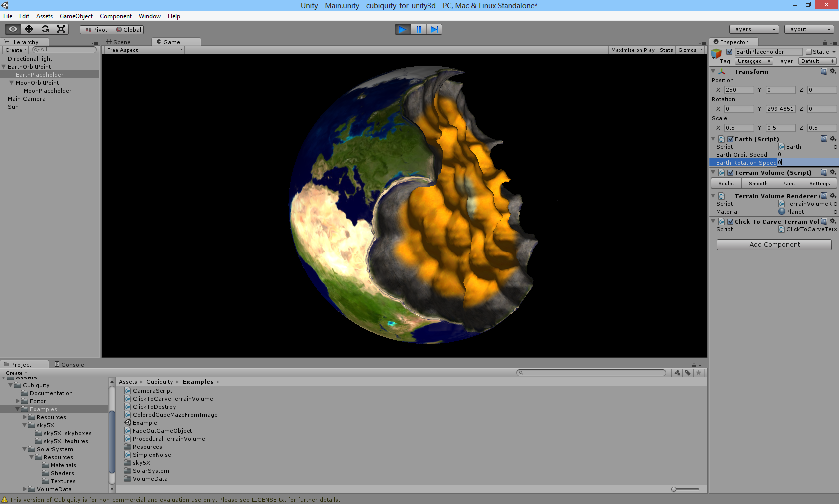839x504 pixels.
Task: Open the Tag dropdown showing Untagged
Action: click(x=754, y=61)
